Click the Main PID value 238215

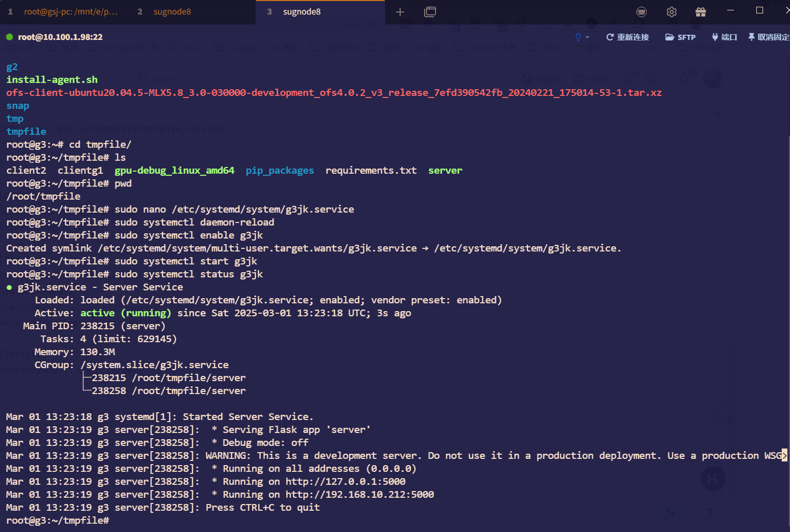tap(97, 326)
